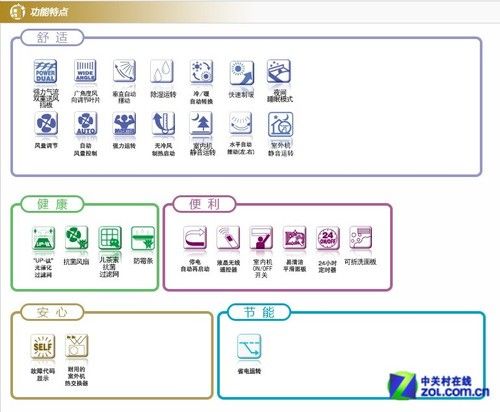Select the WIDE ANGLE louver icon

coord(85,71)
